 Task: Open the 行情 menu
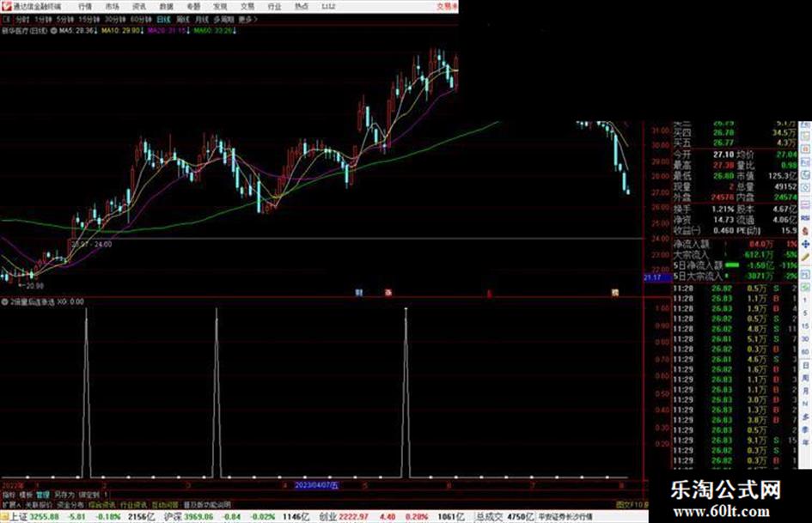point(85,7)
